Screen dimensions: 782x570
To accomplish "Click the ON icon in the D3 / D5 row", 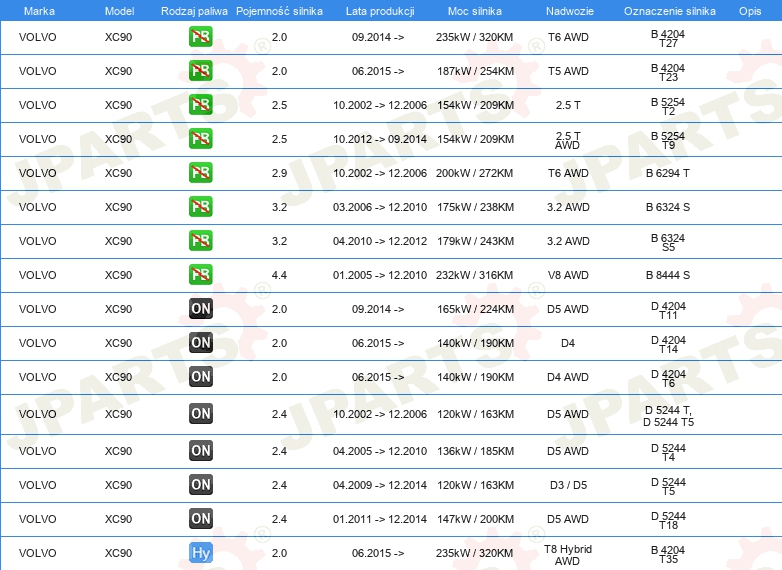I will 200,484.
